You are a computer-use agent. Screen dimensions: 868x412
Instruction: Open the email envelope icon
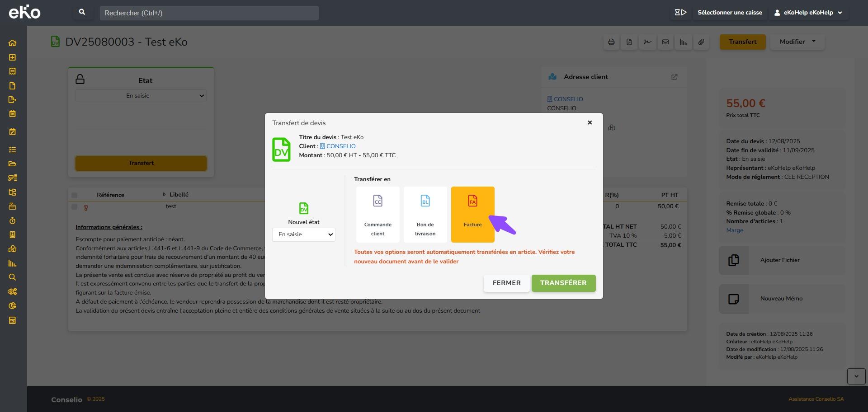tap(665, 42)
